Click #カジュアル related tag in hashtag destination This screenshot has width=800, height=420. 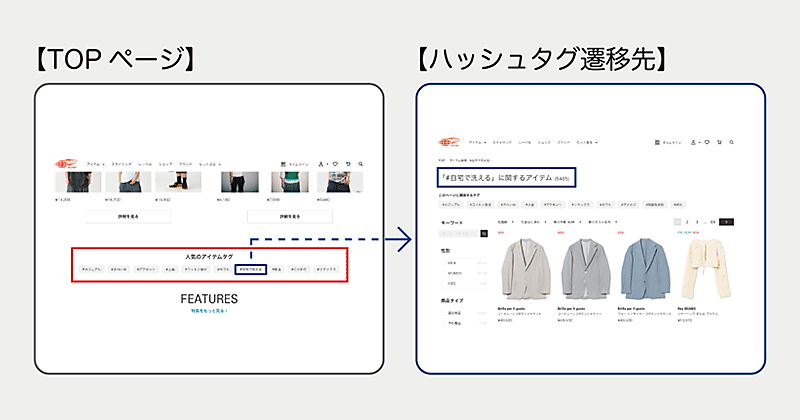point(451,205)
